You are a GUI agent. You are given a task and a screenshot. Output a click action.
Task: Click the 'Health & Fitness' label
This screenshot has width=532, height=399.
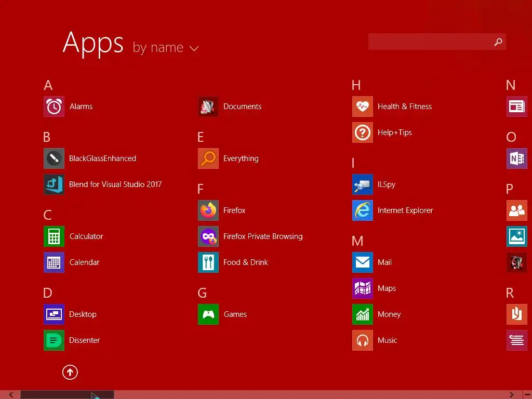[x=405, y=107]
